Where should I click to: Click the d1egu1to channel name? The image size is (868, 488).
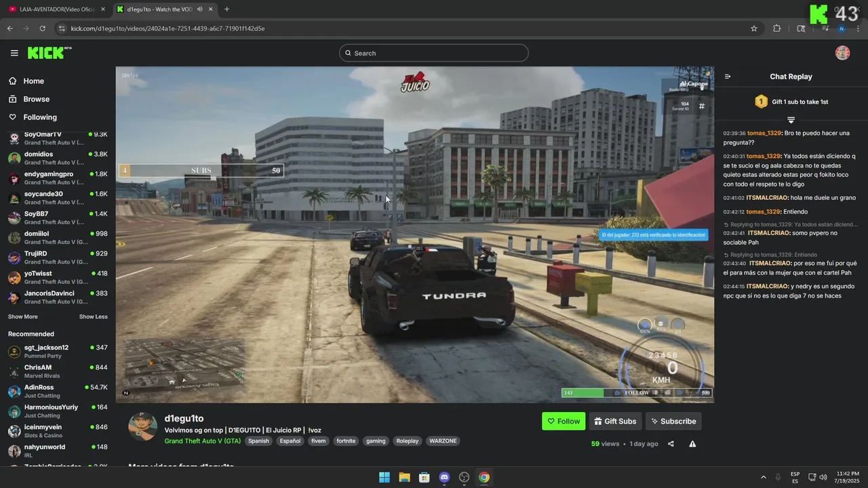(184, 419)
